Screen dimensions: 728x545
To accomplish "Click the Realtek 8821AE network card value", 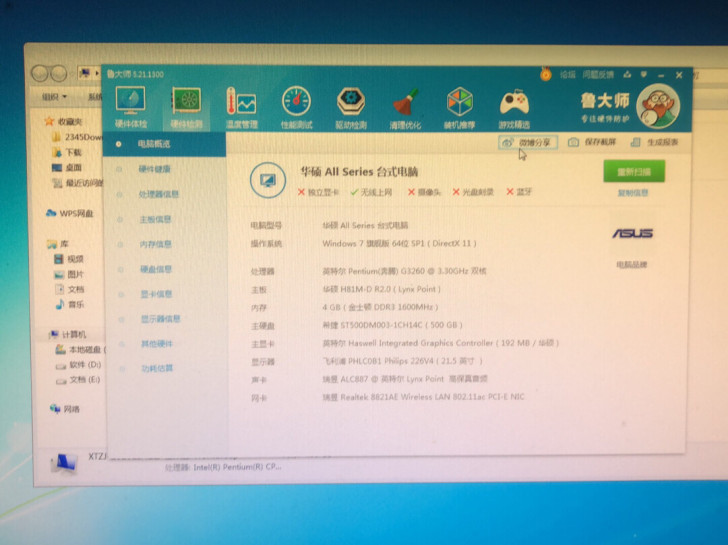I will coord(423,397).
